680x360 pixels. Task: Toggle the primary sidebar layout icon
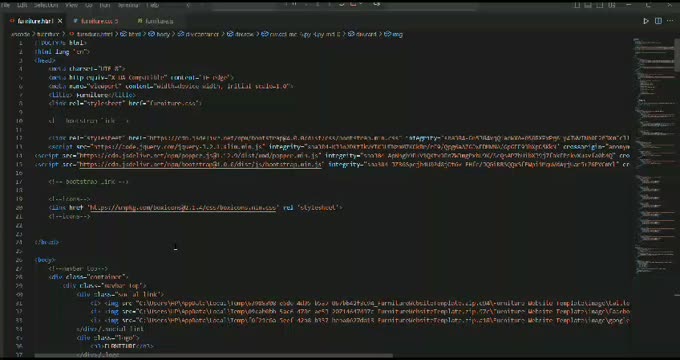(577, 5)
